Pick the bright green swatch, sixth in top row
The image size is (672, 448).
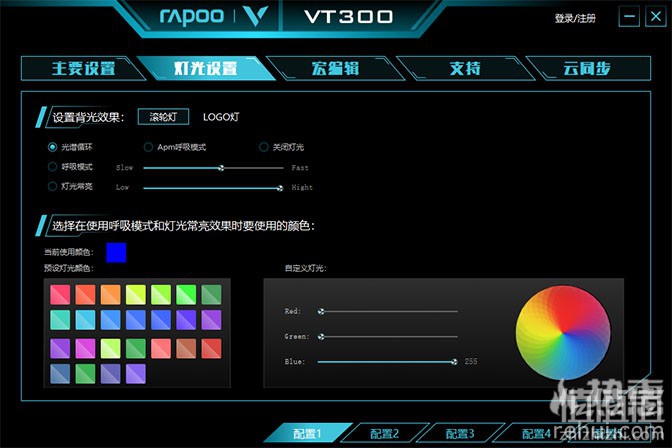[x=186, y=295]
